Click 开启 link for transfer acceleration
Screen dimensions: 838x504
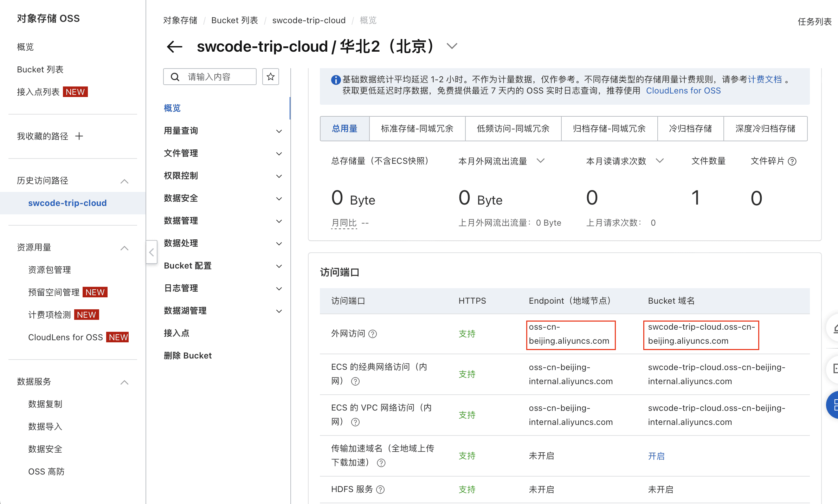click(656, 456)
